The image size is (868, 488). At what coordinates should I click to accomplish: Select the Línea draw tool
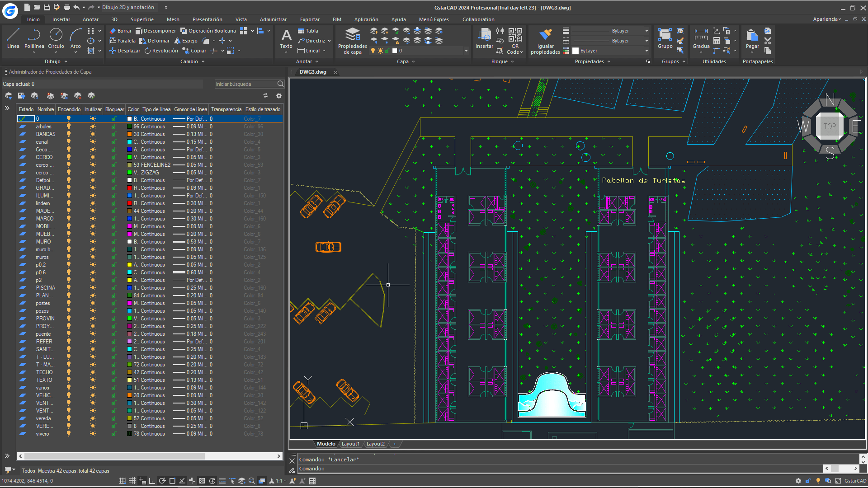(x=13, y=36)
